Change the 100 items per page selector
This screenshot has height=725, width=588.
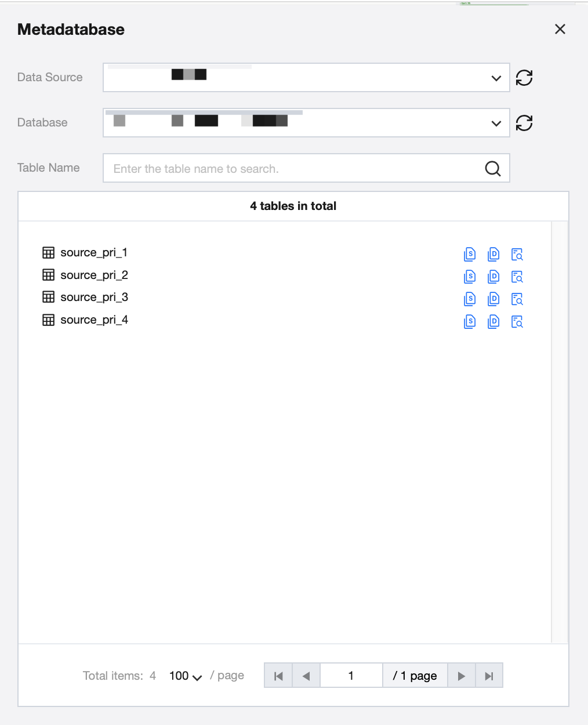coord(185,676)
